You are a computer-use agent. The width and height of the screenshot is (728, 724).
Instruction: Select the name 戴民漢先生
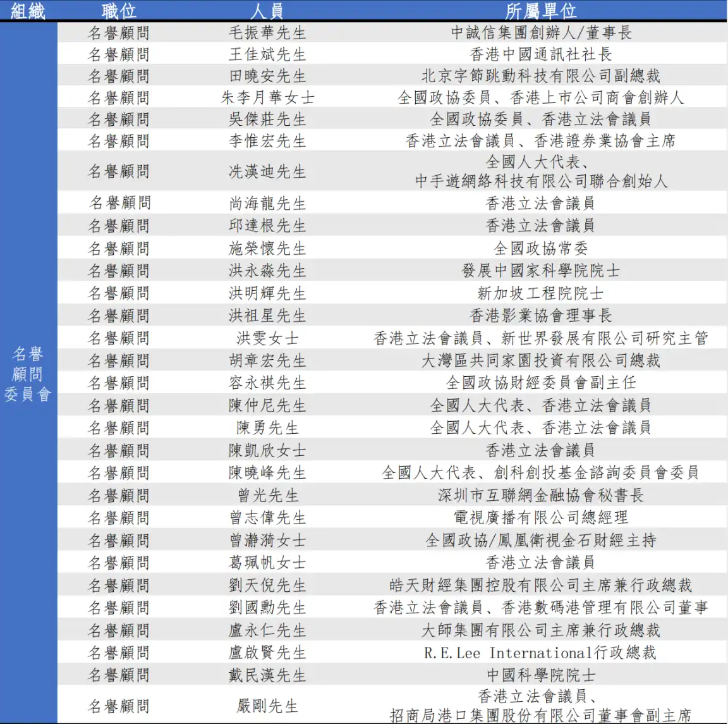tap(267, 675)
